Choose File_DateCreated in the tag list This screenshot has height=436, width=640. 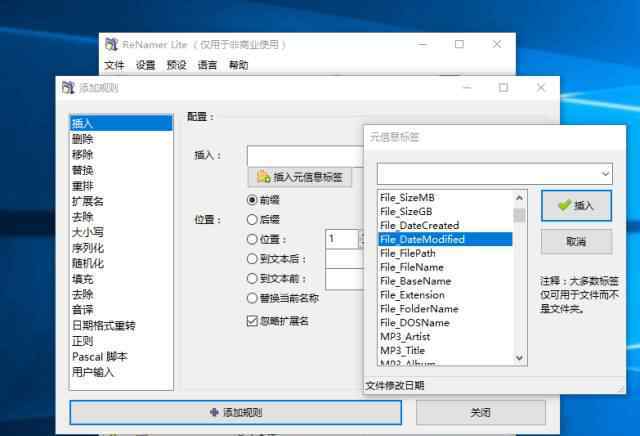tap(445, 225)
